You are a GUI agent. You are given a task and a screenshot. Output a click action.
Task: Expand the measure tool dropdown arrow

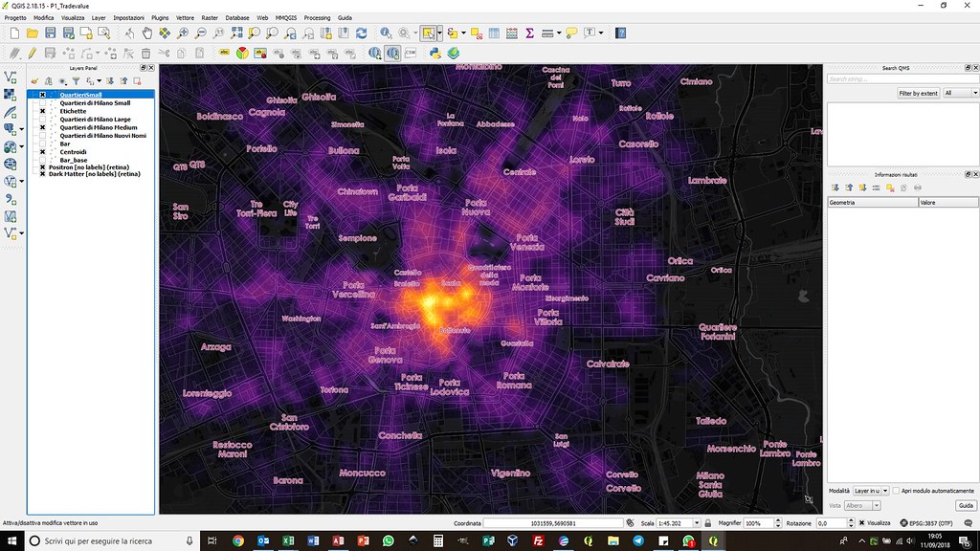click(x=559, y=33)
